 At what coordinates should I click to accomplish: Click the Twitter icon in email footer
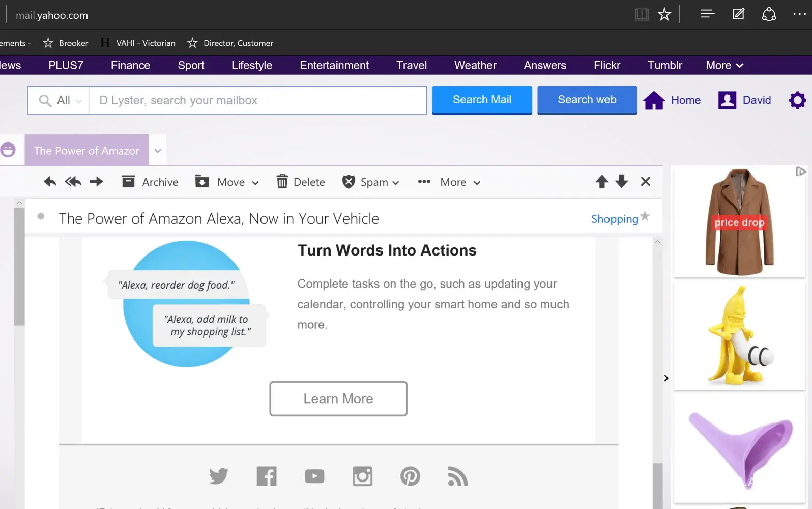pos(219,476)
